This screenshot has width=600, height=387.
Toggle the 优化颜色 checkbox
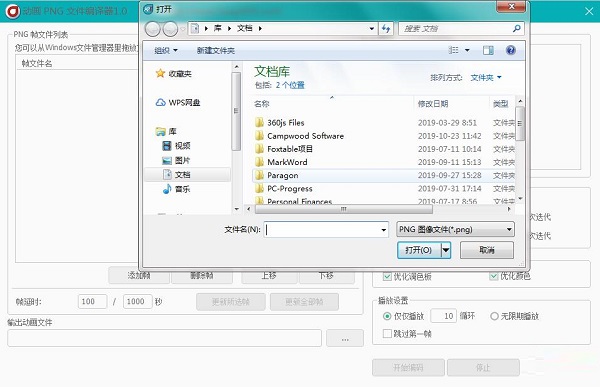(x=494, y=276)
